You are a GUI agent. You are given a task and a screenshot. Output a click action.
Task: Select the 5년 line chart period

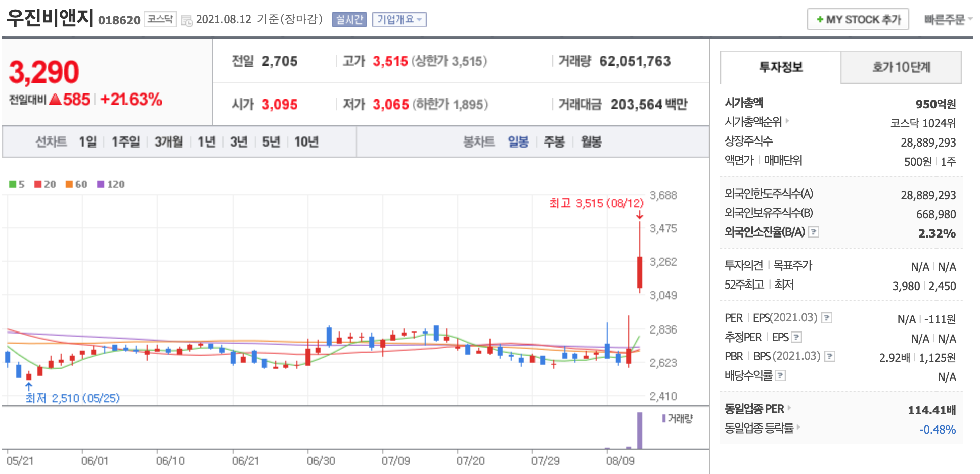(271, 142)
